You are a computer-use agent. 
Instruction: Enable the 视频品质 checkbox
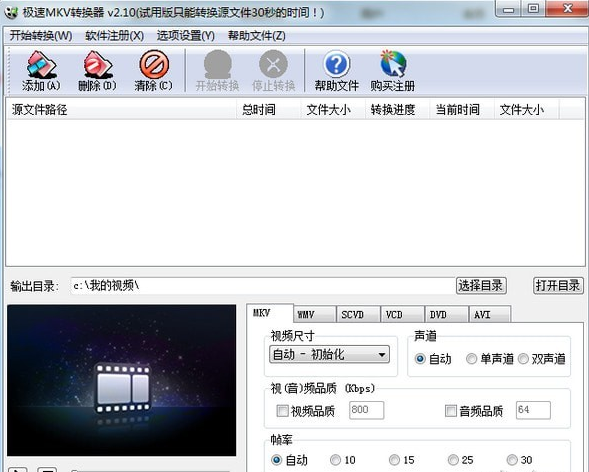coord(282,411)
